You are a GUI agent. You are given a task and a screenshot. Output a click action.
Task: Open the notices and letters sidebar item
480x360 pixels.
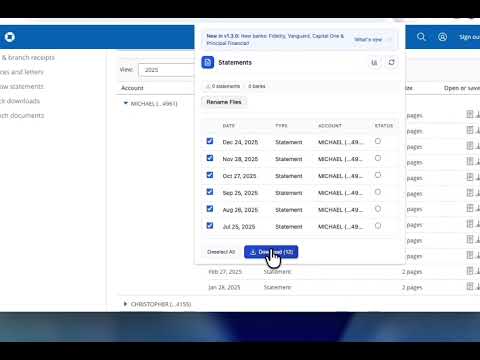click(22, 72)
